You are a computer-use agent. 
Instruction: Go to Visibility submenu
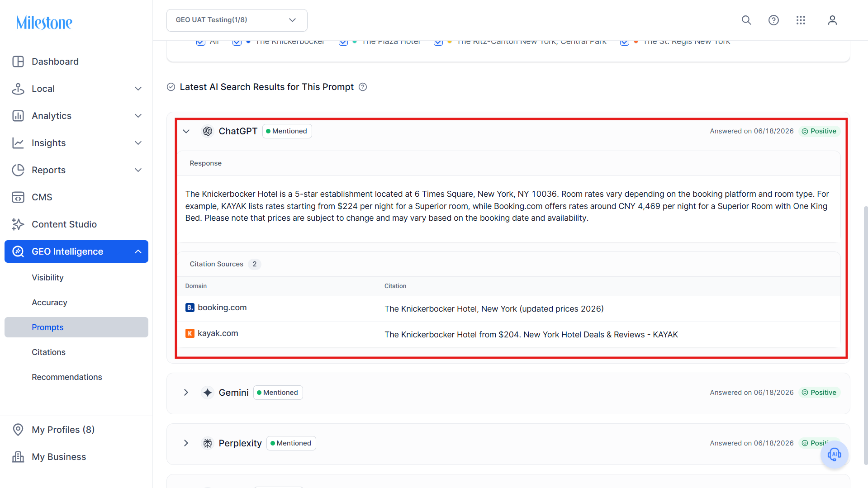(47, 278)
